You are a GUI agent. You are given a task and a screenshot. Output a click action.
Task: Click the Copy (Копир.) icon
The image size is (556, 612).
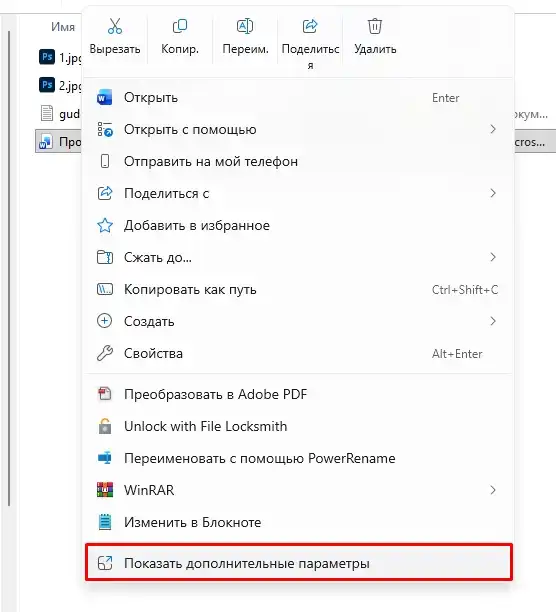pos(180,26)
